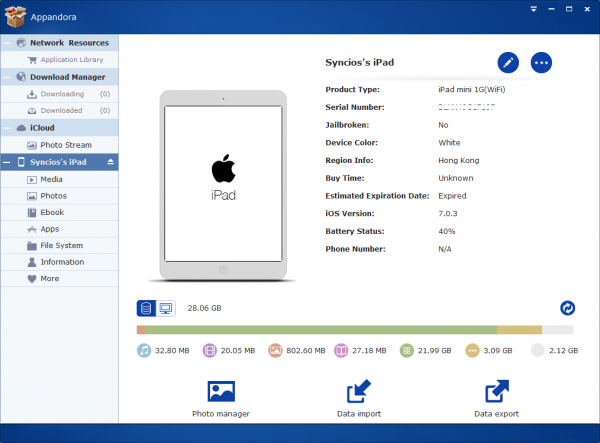Open Application Library in sidebar
Image resolution: width=600 pixels, height=443 pixels.
click(60, 60)
